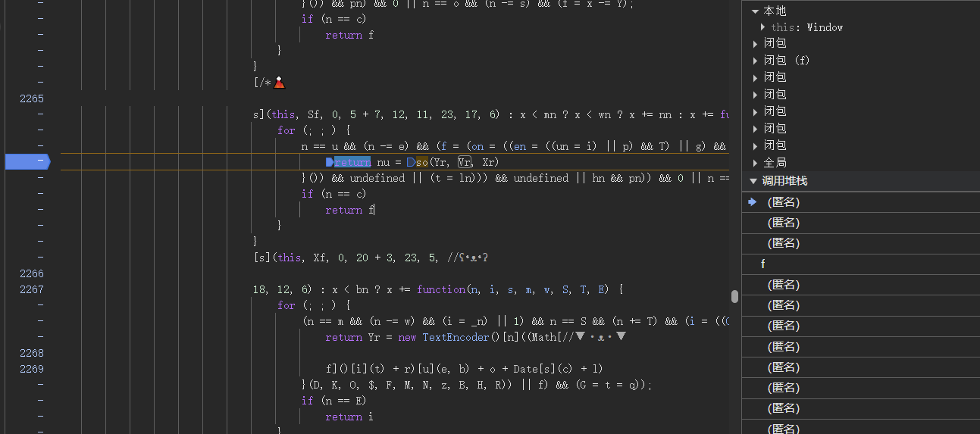Set breakpoint on line 2269
Viewport: 980px width, 434px height.
(x=32, y=369)
